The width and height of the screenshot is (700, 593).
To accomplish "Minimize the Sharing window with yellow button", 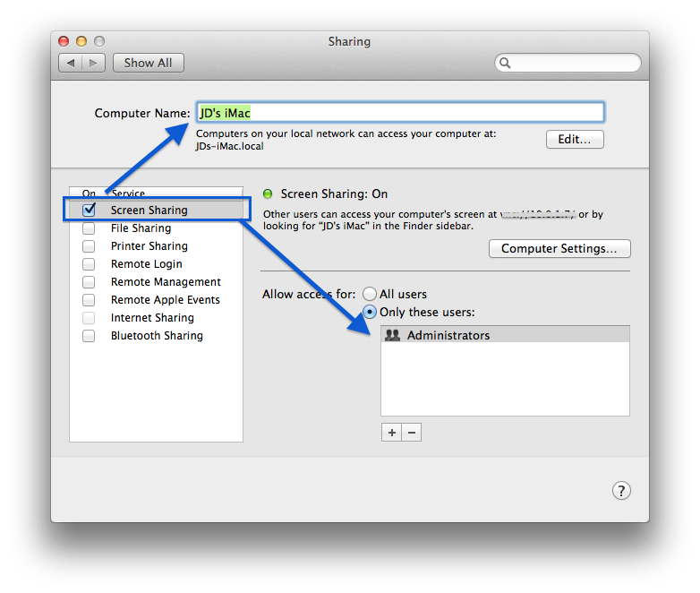I will pyautogui.click(x=81, y=41).
